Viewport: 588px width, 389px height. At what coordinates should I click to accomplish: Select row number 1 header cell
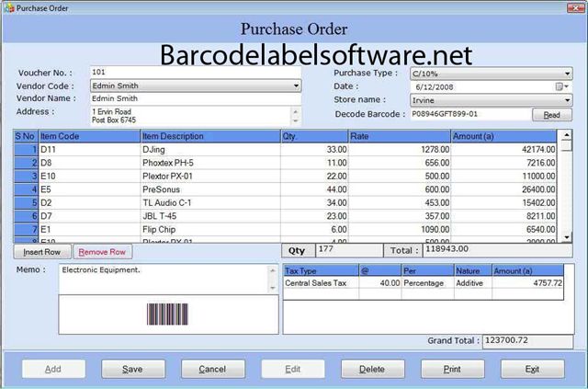(x=26, y=150)
